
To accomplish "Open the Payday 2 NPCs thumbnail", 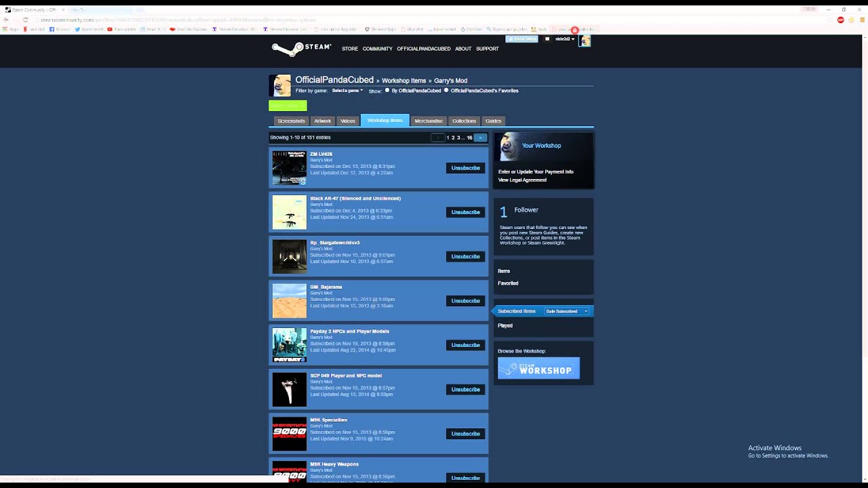I will (290, 345).
